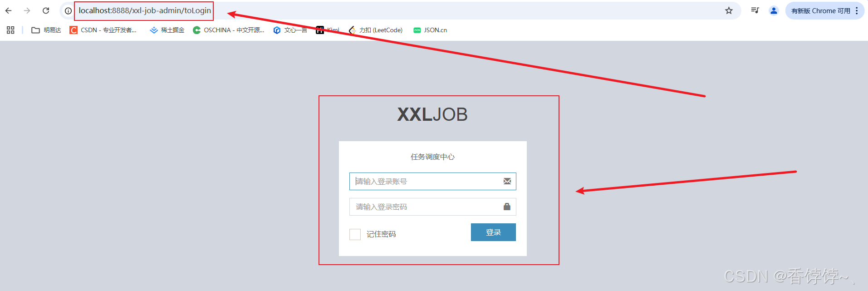The width and height of the screenshot is (868, 291).
Task: Click the envelope icon in account field
Action: pyautogui.click(x=507, y=181)
